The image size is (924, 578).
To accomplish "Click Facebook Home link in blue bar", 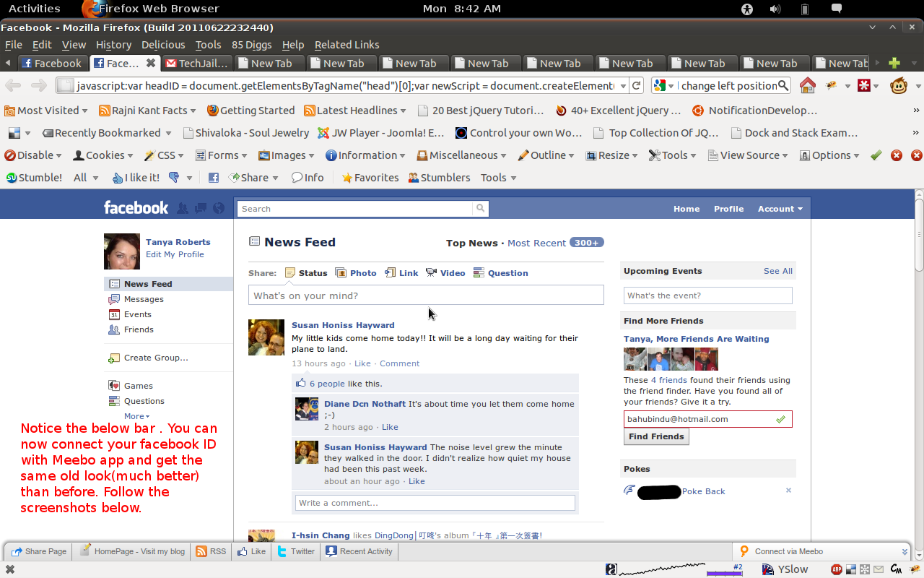I will click(x=687, y=209).
